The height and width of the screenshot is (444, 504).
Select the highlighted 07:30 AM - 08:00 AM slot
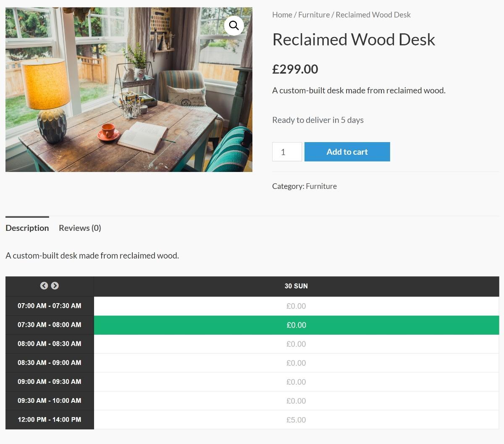pos(296,325)
